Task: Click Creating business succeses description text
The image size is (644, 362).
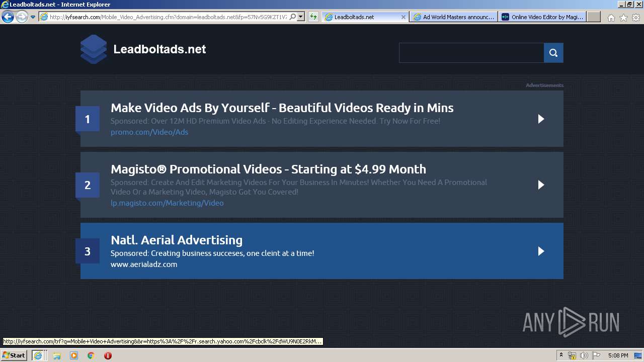Action: [x=212, y=253]
